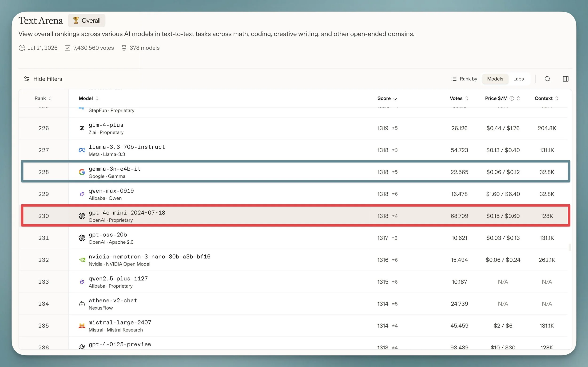Click the filter sliders icon

tap(27, 79)
